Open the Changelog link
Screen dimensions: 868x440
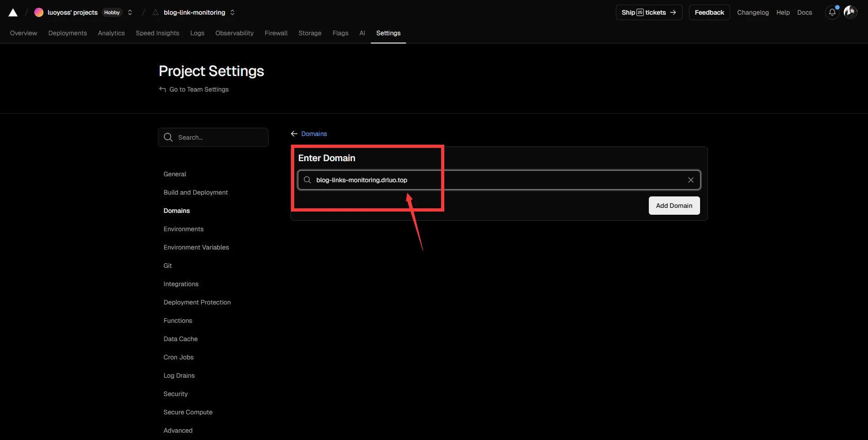[752, 12]
